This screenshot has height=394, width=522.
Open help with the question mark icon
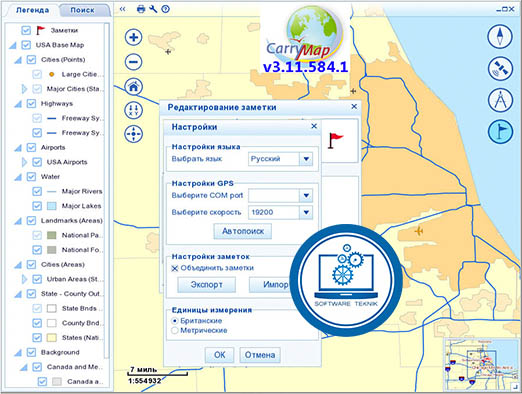[166, 9]
